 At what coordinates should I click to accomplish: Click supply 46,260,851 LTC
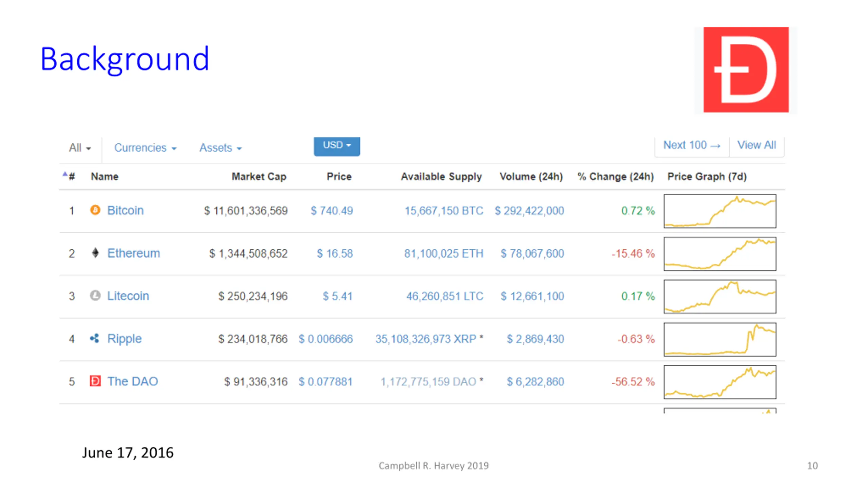click(445, 296)
